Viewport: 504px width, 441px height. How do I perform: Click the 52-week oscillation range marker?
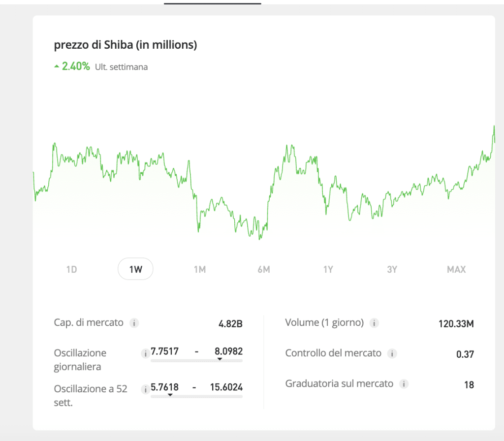[x=171, y=395]
